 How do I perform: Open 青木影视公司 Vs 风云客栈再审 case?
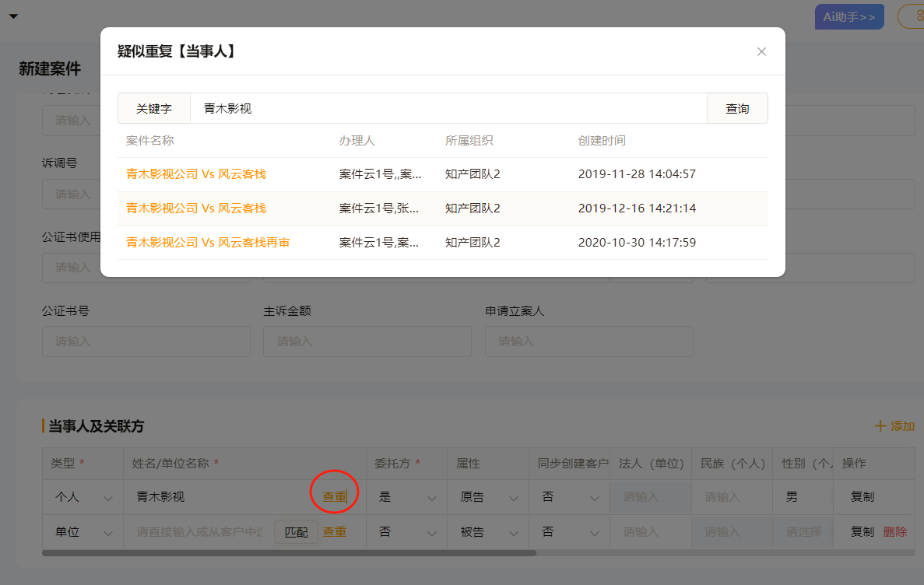[x=208, y=243]
